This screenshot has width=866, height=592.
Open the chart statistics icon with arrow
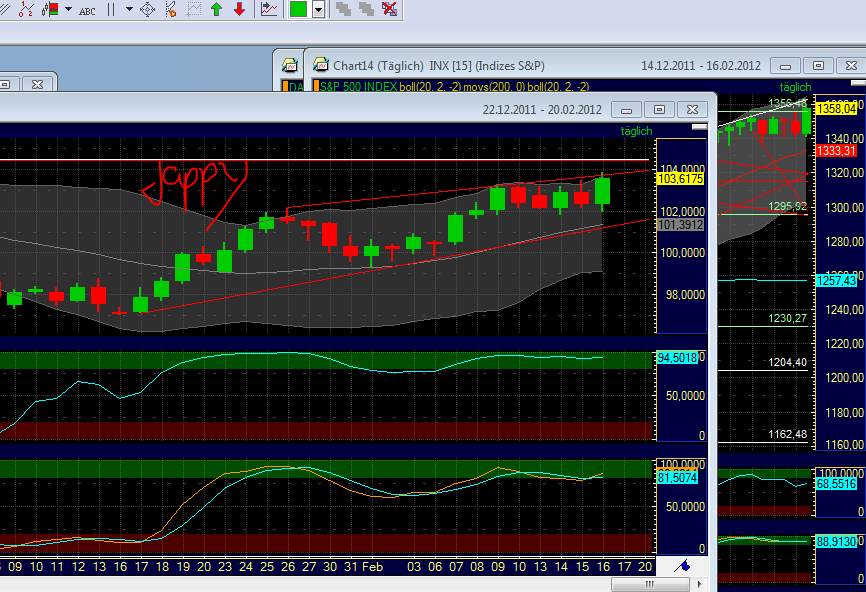click(266, 9)
